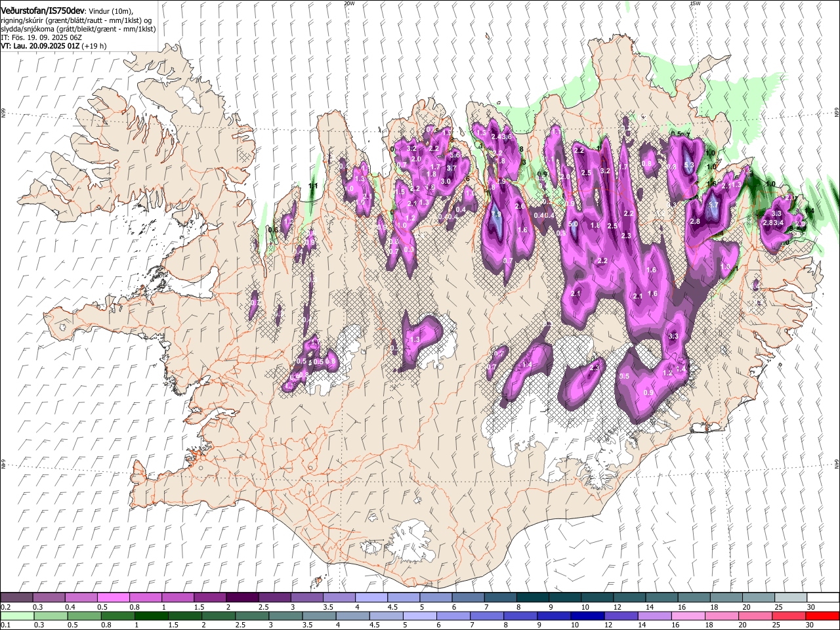This screenshot has height=630, width=840.
Task: Pick lower legend swatch between 3.5 and 4
Action: point(318,616)
